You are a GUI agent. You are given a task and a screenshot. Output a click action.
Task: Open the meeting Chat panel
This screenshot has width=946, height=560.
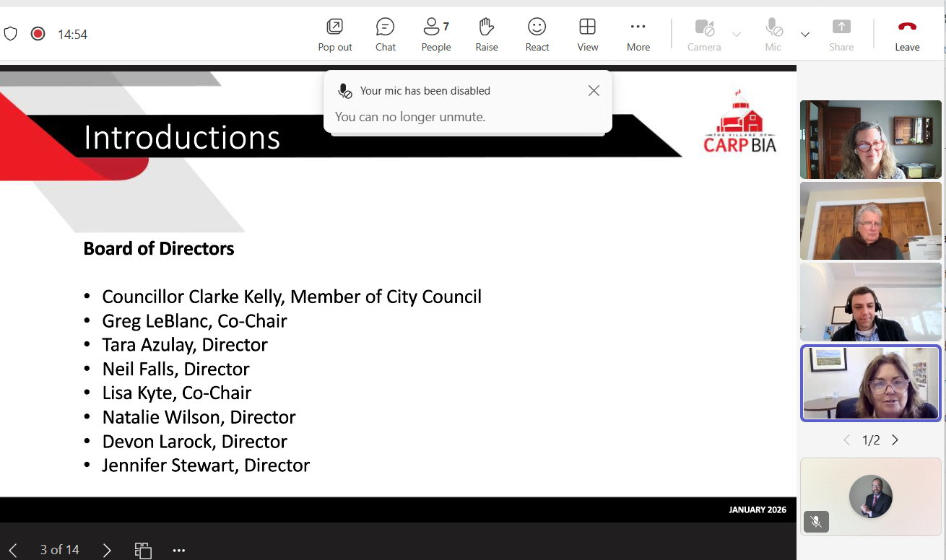[x=386, y=35]
